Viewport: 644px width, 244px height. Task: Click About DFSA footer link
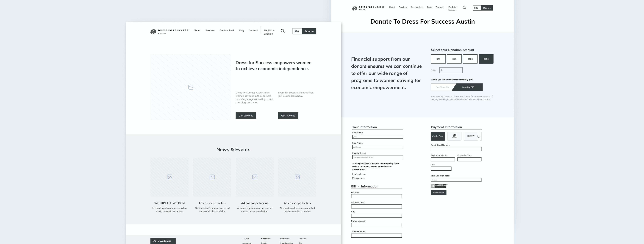[247, 243]
